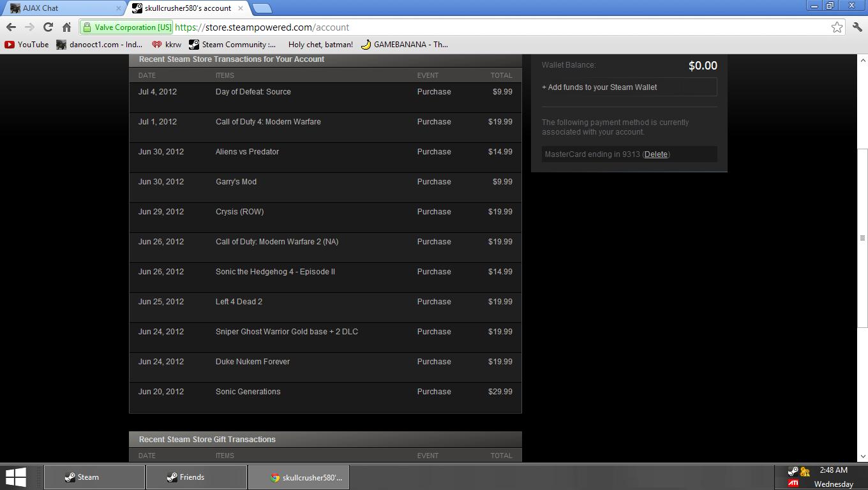Click Purchase in the Sonic Generations row

tap(434, 392)
